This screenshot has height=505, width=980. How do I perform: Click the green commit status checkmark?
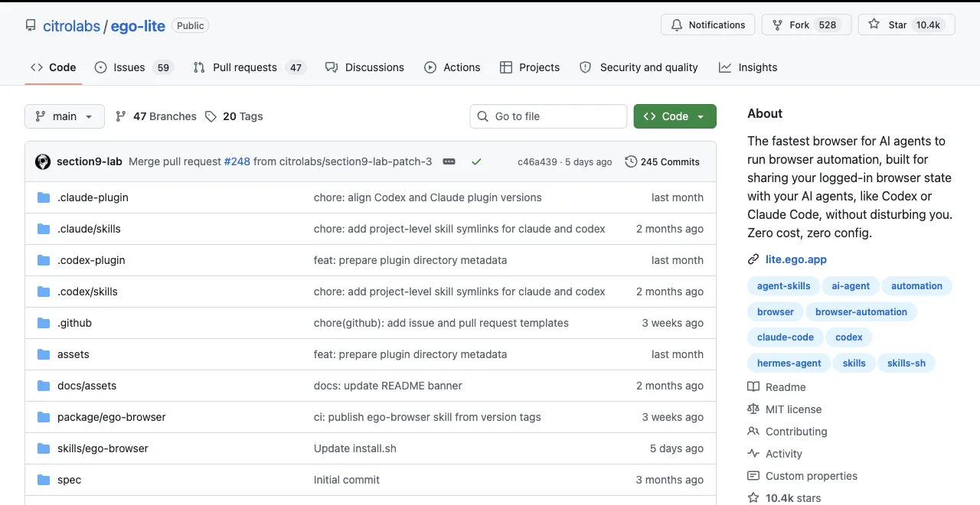click(476, 161)
